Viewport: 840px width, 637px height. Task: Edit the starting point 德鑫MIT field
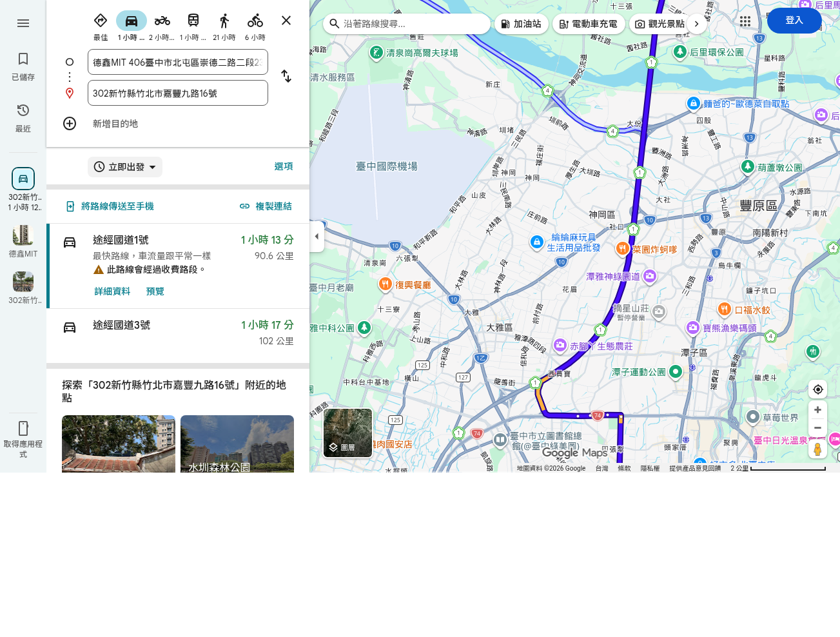tap(178, 62)
